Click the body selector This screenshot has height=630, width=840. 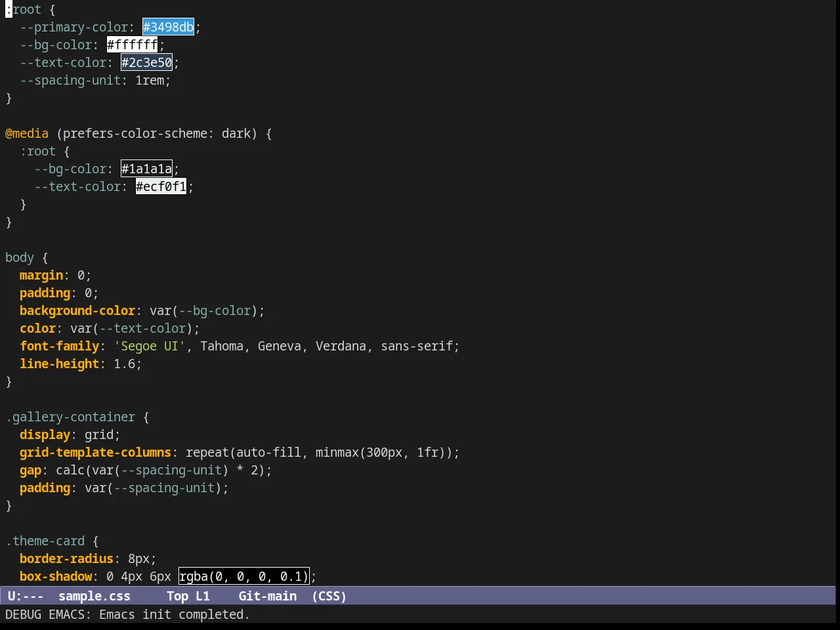(20, 257)
